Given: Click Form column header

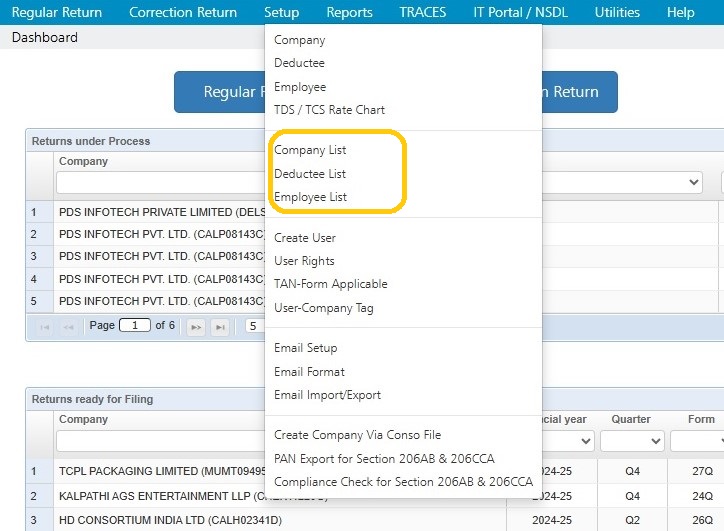Looking at the screenshot, I should tap(701, 419).
